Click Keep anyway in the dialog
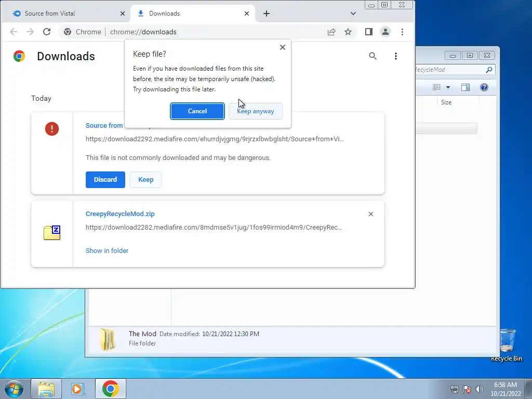The height and width of the screenshot is (399, 532). tap(256, 111)
